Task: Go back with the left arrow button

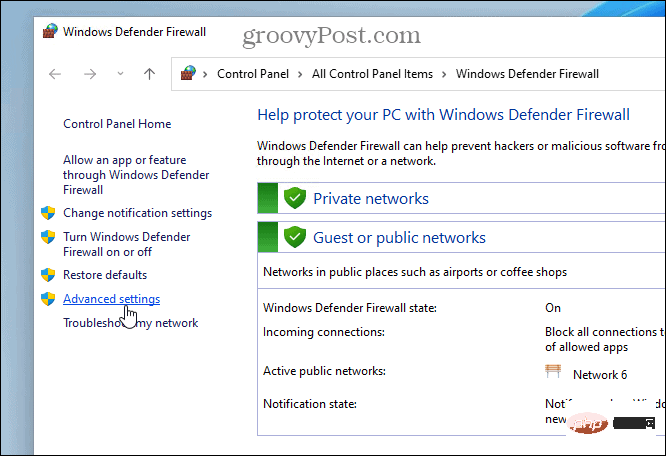Action: pyautogui.click(x=55, y=74)
